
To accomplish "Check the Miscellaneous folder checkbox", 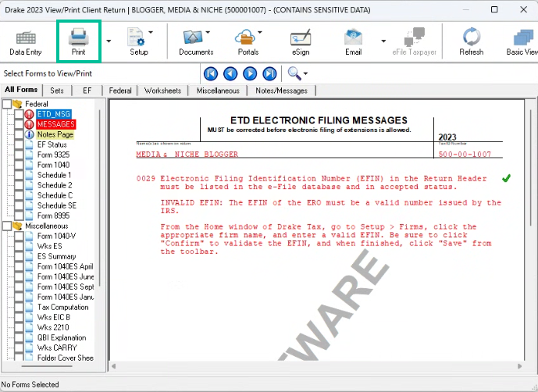I will tap(7, 226).
